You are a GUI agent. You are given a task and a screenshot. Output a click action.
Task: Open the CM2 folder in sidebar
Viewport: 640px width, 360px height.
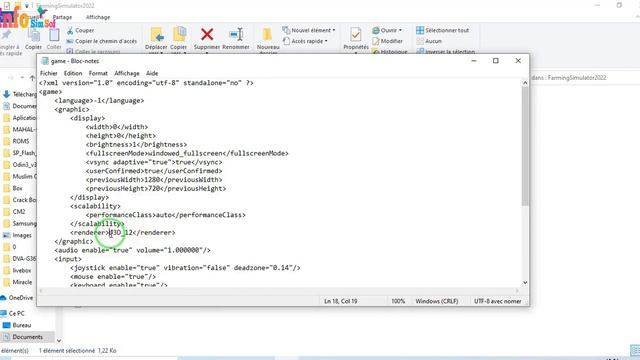14,212
